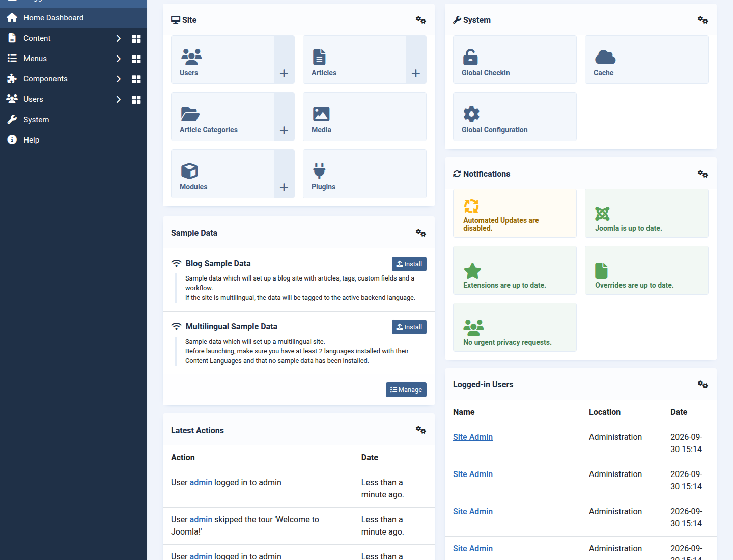This screenshot has height=560, width=733.
Task: Click Automated Updates are disabled notification
Action: [515, 213]
